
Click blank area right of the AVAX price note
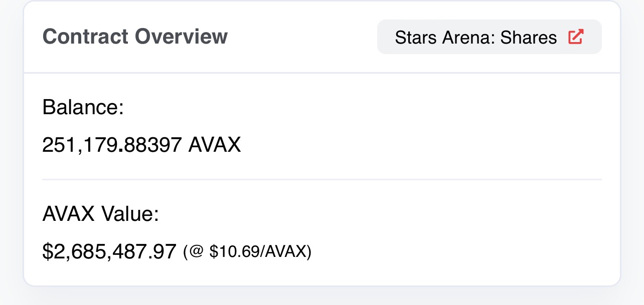coord(451,251)
